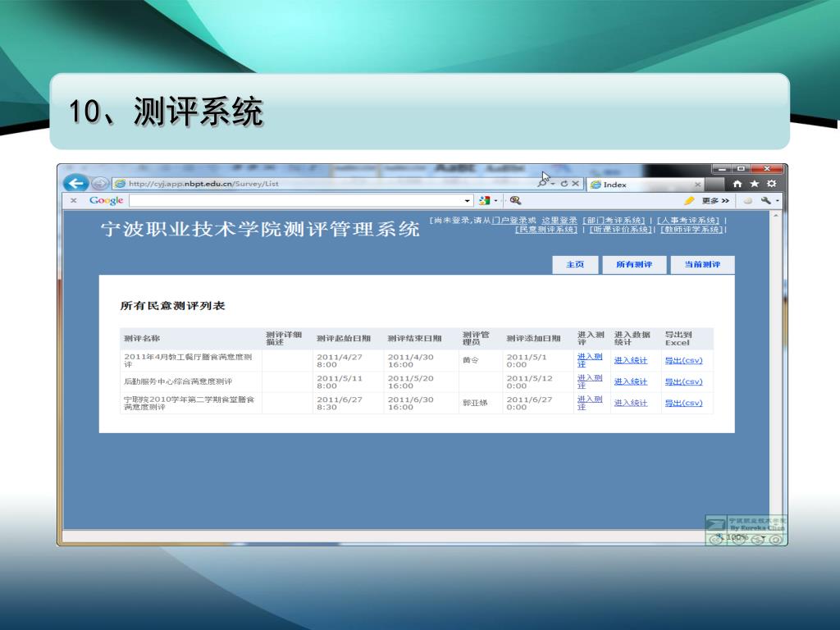Expand the dropdown next to Google search button

(495, 201)
